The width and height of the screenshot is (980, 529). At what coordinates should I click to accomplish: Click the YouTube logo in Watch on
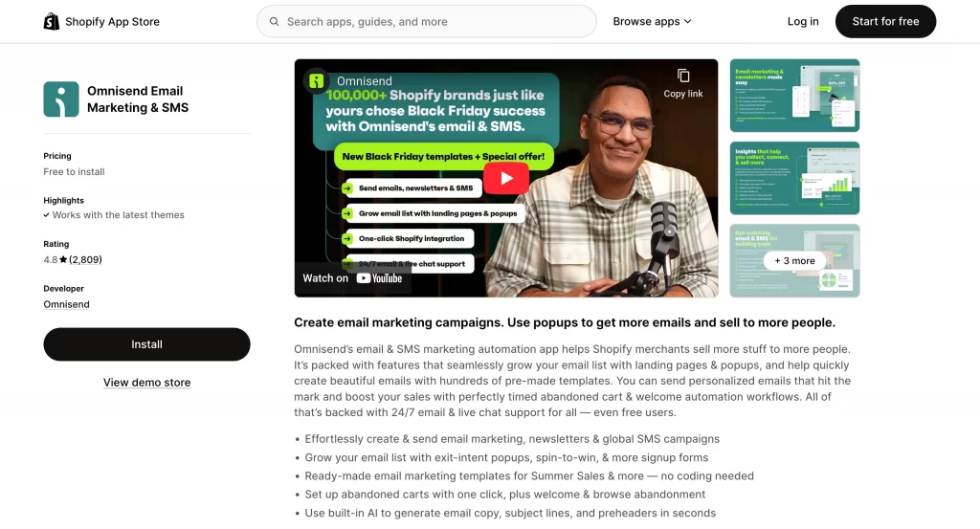379,278
